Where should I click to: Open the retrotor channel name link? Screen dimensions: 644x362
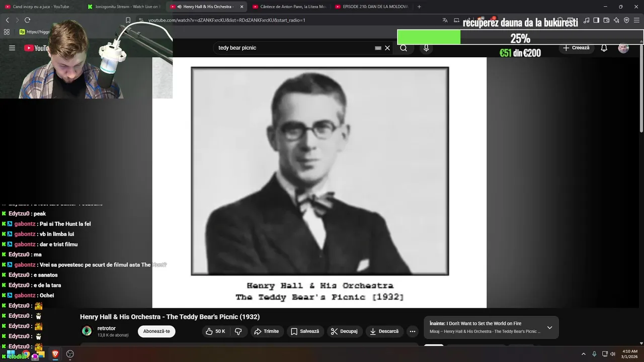coord(106,328)
